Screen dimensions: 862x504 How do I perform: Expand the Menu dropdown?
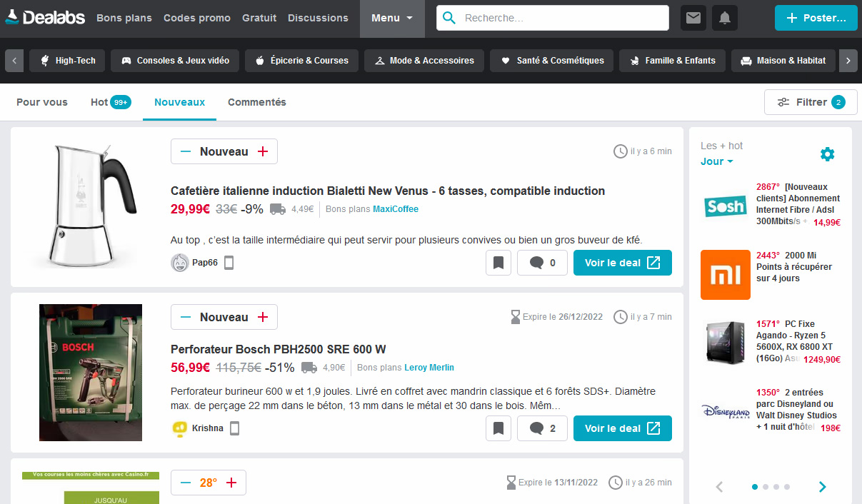click(x=392, y=19)
